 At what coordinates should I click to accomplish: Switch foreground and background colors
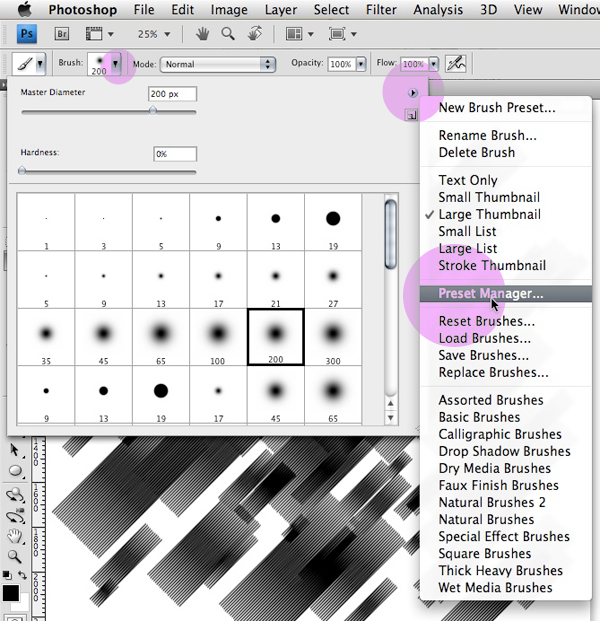pos(23,575)
